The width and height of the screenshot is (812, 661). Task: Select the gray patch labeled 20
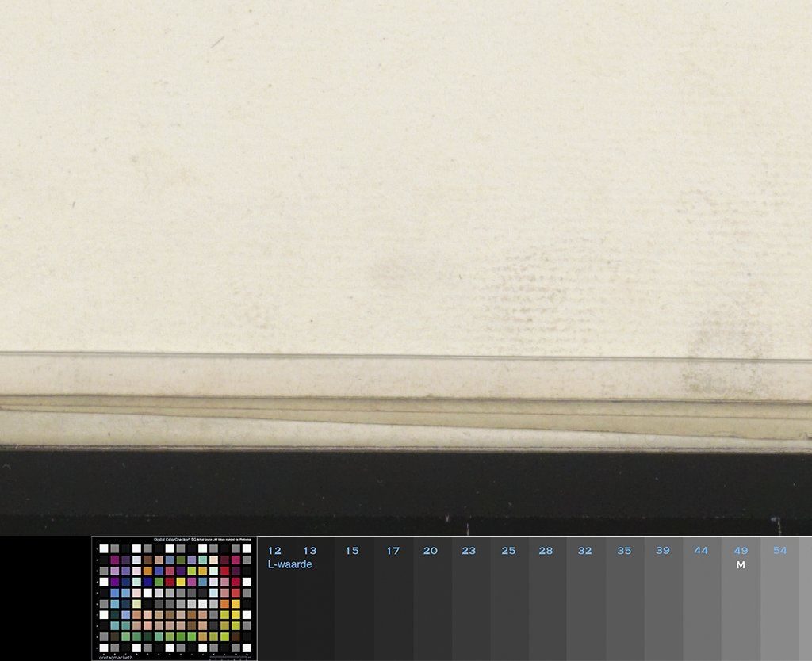pos(431,602)
